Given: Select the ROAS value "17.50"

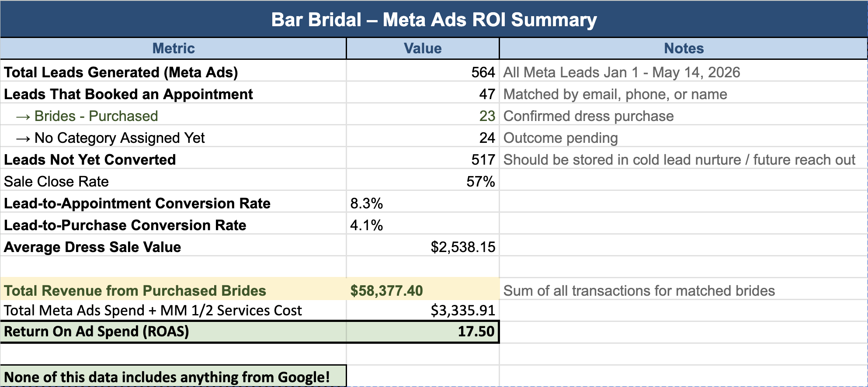Looking at the screenshot, I should 423,332.
